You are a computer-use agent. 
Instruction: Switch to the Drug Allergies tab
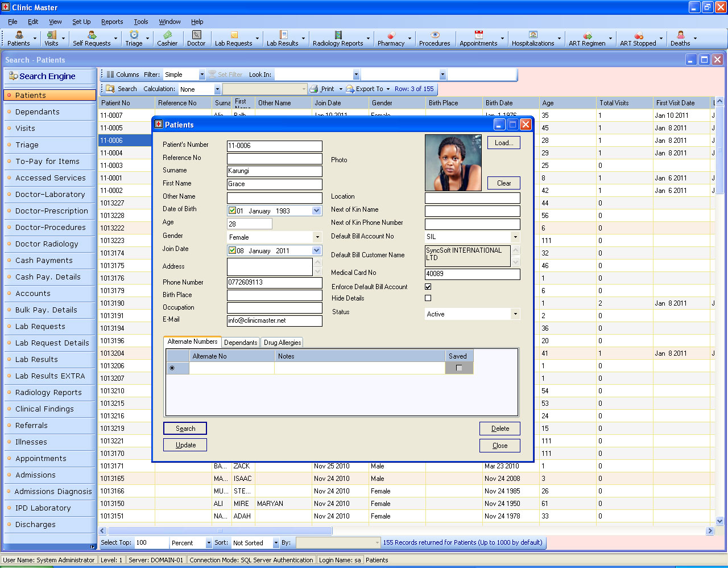pos(283,343)
